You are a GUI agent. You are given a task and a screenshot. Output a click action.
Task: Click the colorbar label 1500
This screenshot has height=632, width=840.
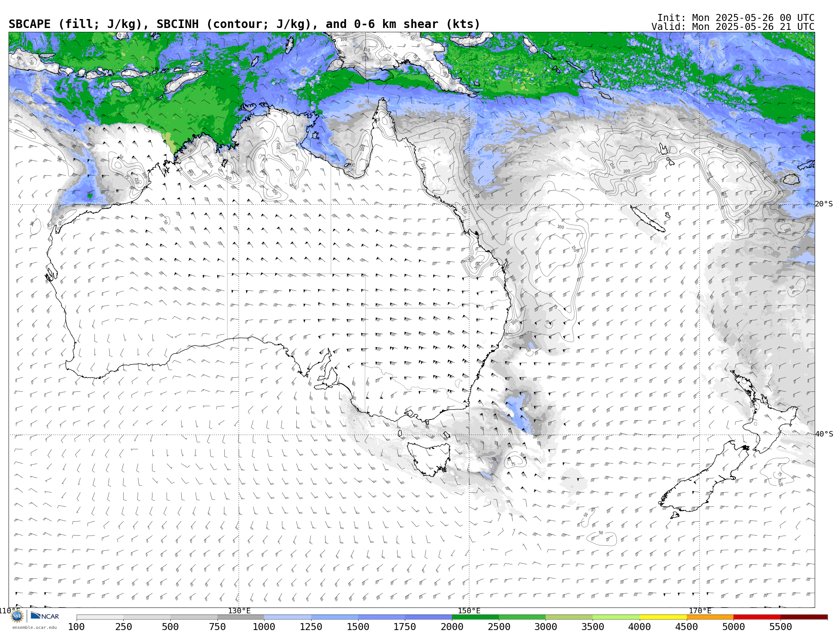pyautogui.click(x=358, y=627)
